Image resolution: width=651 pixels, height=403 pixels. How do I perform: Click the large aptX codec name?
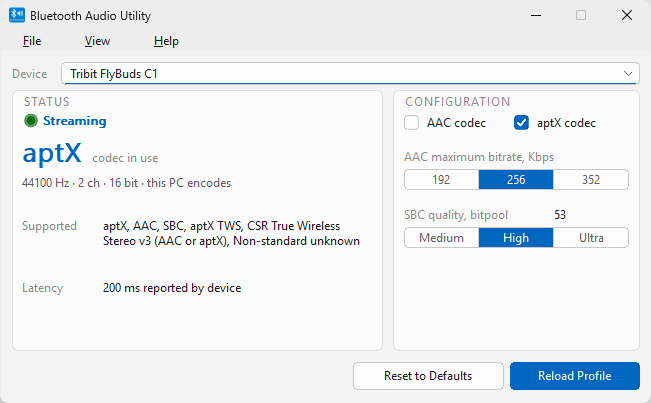click(52, 153)
